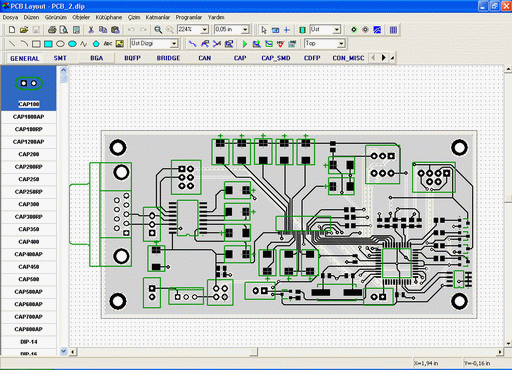The image size is (512, 370).
Task: Select CAP300 in component list
Action: tap(29, 204)
